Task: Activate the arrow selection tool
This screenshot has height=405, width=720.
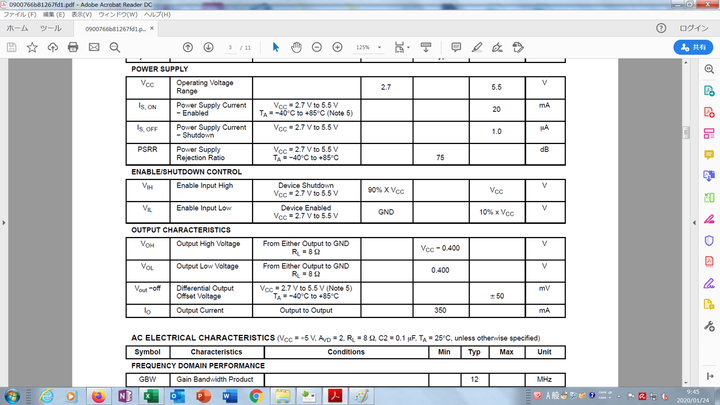Action: pyautogui.click(x=277, y=47)
